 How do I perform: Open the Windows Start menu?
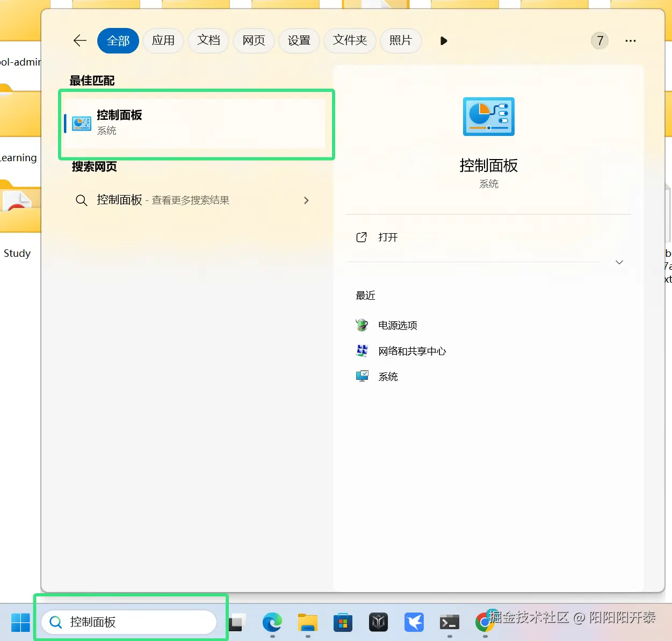[20, 623]
